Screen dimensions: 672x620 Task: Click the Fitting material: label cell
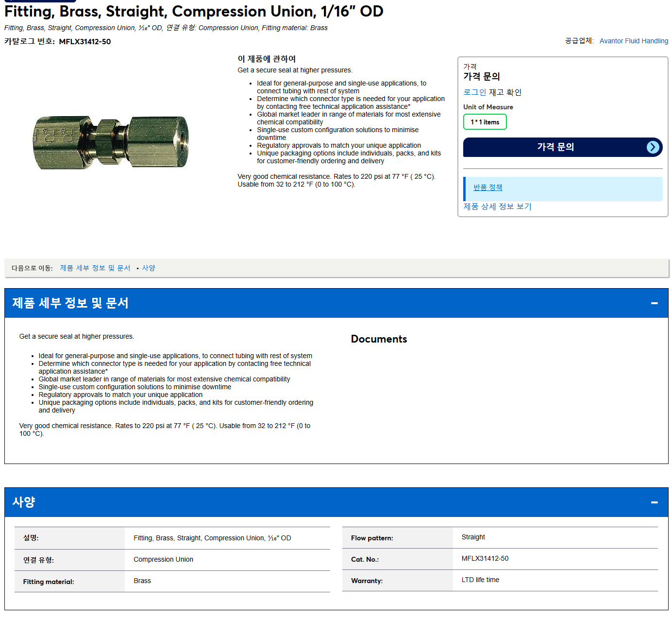[70, 582]
